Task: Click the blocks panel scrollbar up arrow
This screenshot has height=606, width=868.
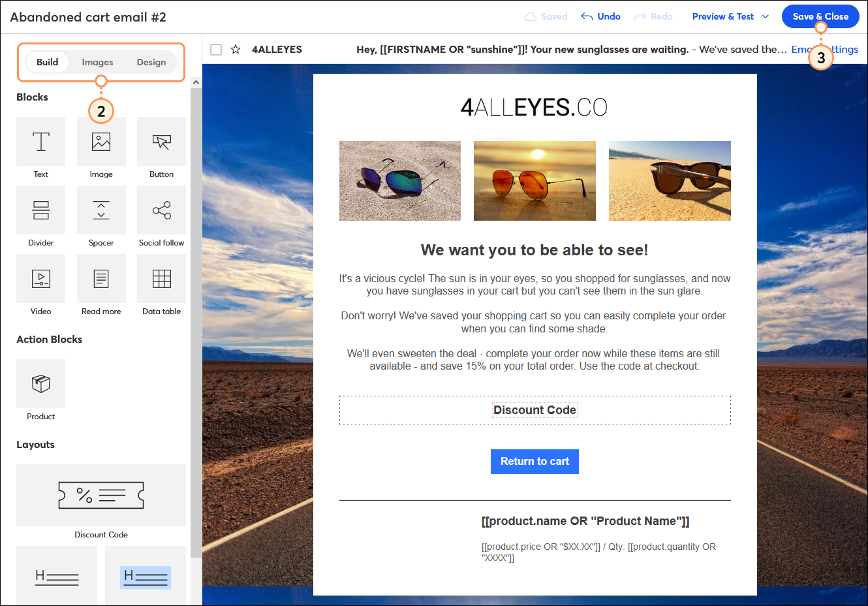Action: coord(196,83)
